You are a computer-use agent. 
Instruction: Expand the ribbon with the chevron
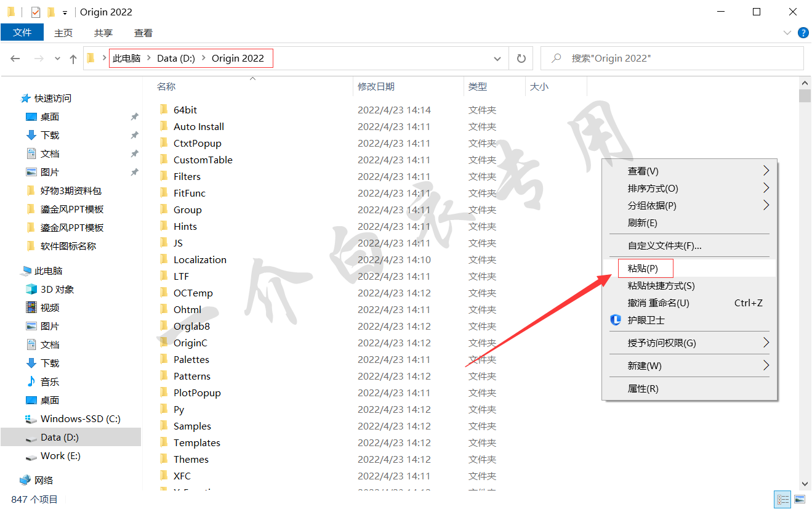point(787,33)
